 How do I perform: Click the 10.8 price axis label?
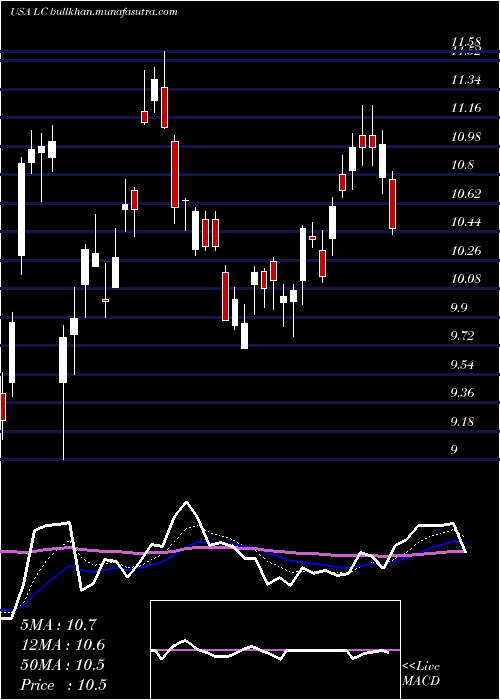point(462,165)
